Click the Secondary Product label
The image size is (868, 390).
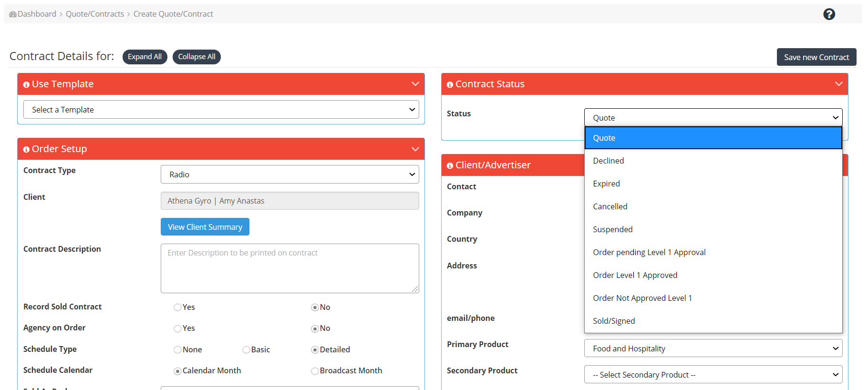482,370
